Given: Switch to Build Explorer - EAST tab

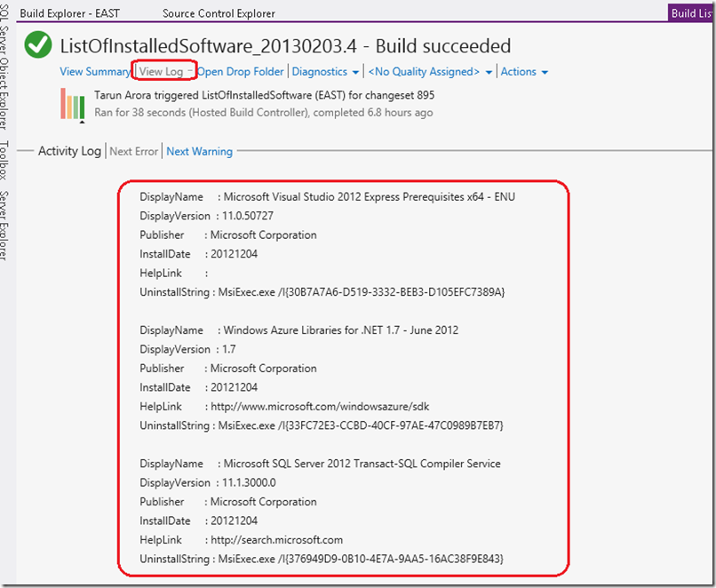Looking at the screenshot, I should pyautogui.click(x=70, y=13).
